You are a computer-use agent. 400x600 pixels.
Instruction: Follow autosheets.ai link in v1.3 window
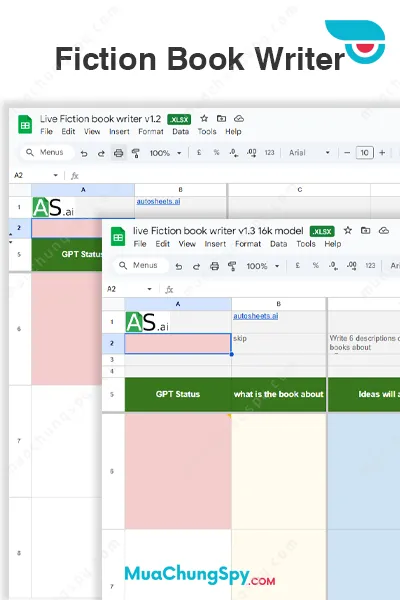pyautogui.click(x=256, y=316)
